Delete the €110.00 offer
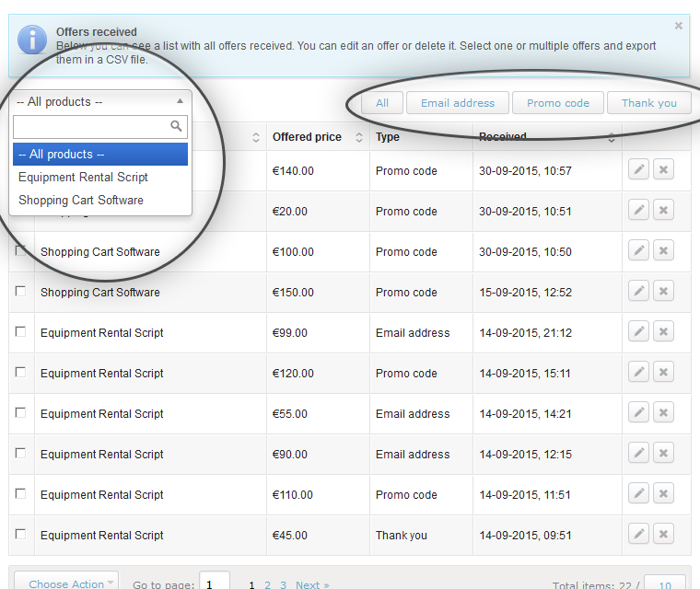The width and height of the screenshot is (700, 589). (x=663, y=493)
